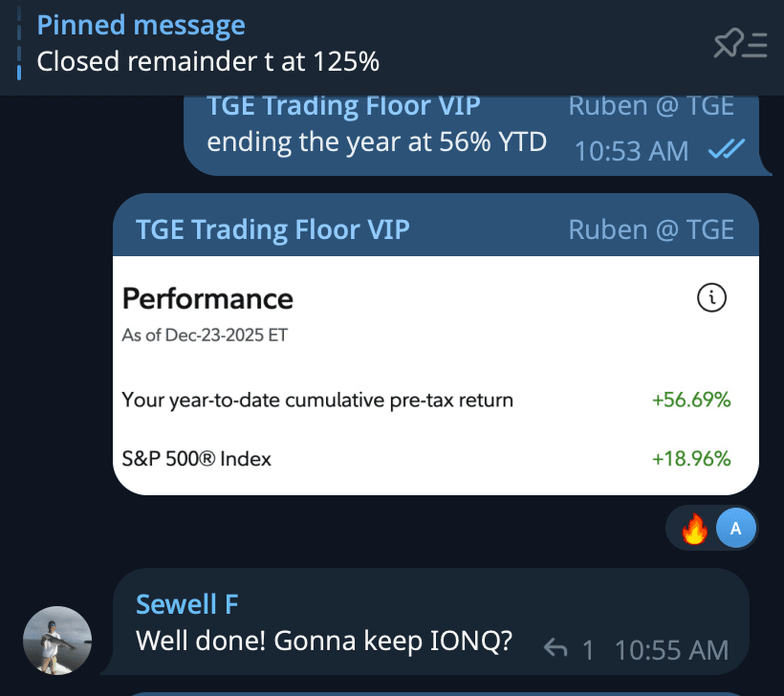Jump to the pinned message "Closed remainder"
Viewport: 784px width, 696px height.
[207, 62]
